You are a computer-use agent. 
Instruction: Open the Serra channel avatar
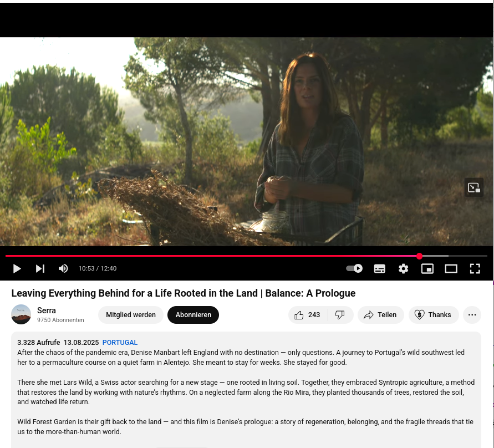click(x=21, y=314)
